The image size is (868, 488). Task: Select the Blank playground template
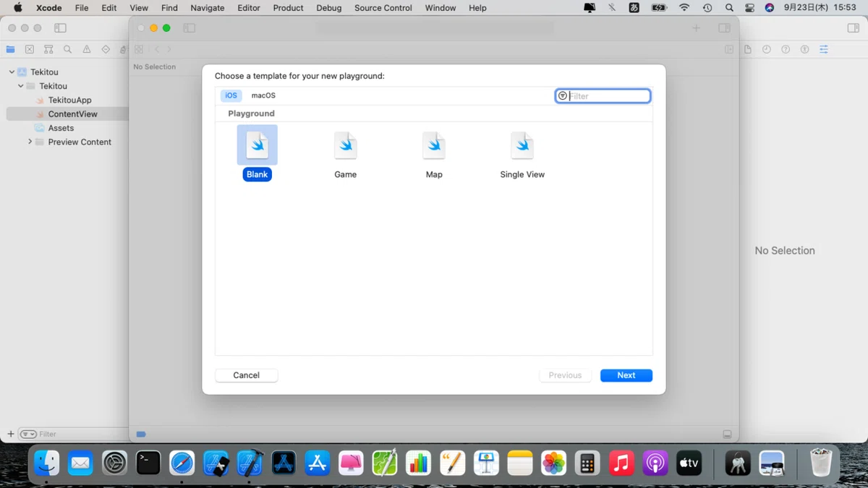(257, 153)
